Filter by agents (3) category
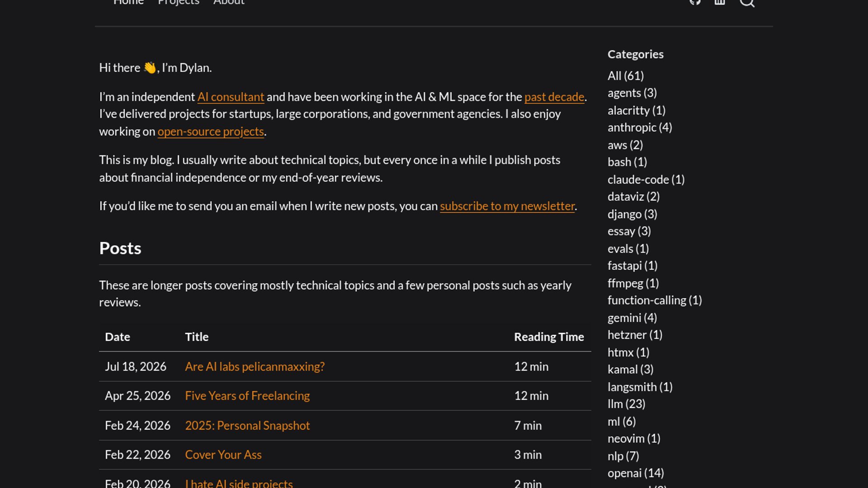The height and width of the screenshot is (488, 868). [x=632, y=93]
